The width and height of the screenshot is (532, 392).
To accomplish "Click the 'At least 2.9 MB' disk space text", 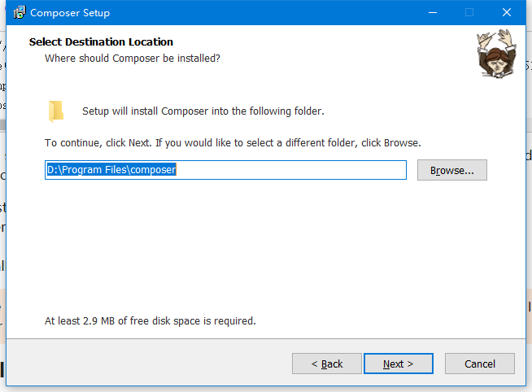I will (x=150, y=320).
